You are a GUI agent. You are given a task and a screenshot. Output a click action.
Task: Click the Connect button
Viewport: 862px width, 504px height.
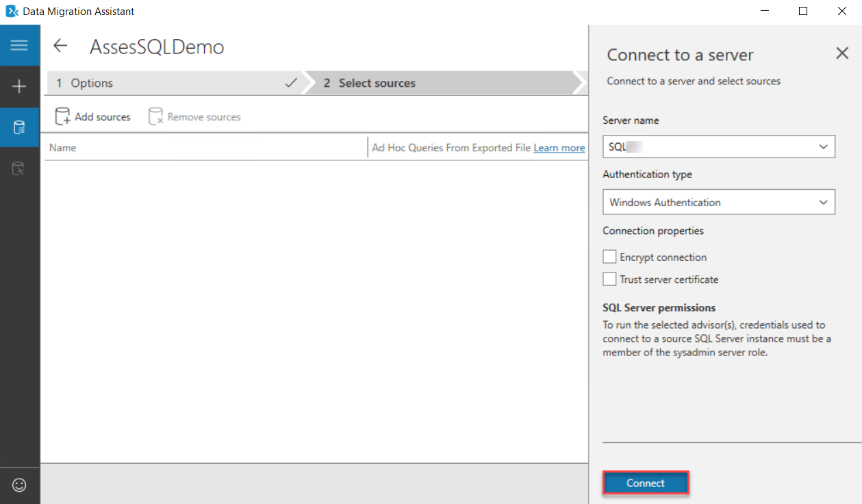coord(645,483)
